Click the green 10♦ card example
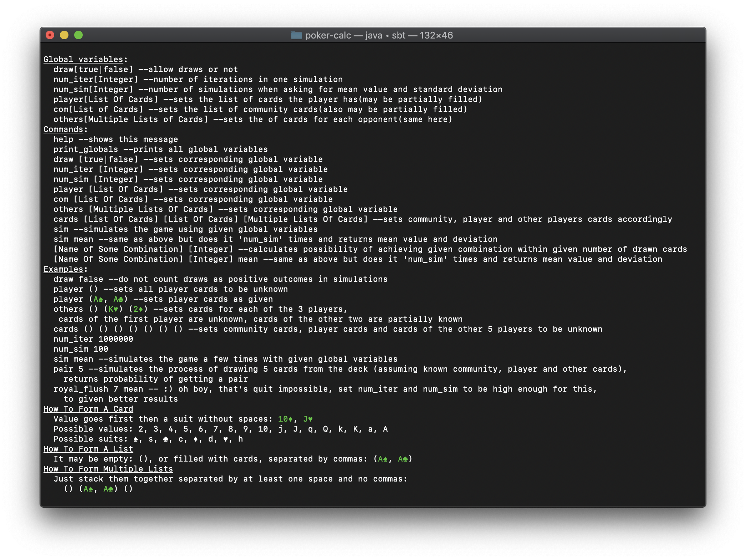Screen dimensions: 746x560 tap(285, 419)
